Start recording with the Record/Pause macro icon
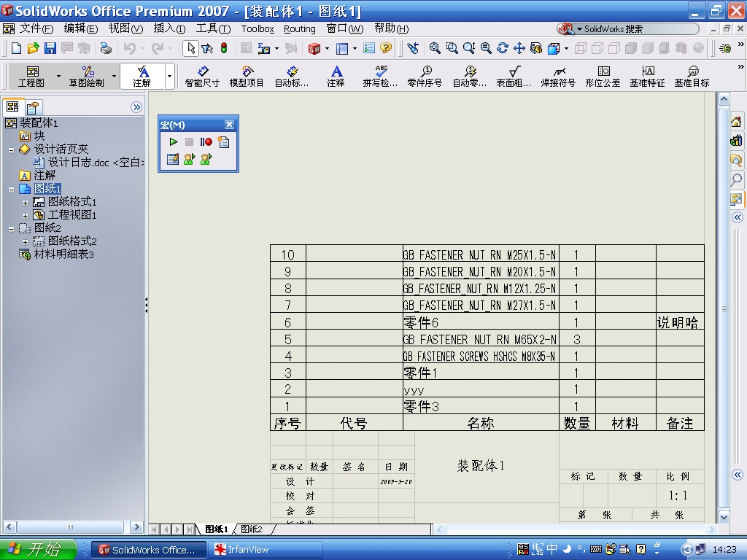This screenshot has width=747, height=560. pos(206,142)
